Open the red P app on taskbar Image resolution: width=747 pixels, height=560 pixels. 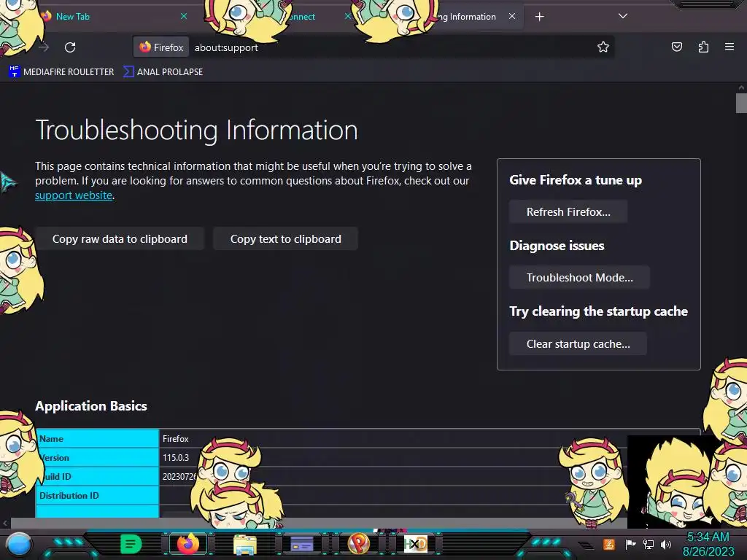(358, 543)
